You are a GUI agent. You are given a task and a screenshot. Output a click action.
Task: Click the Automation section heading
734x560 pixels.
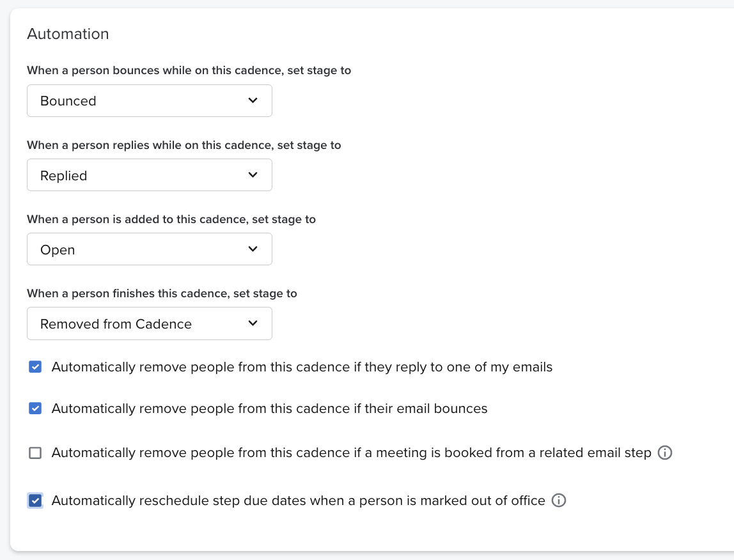tap(68, 34)
